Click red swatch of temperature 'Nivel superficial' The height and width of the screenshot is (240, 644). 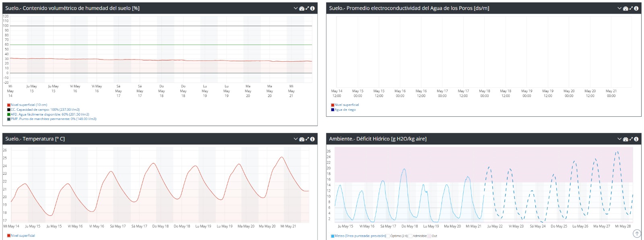pos(8,236)
